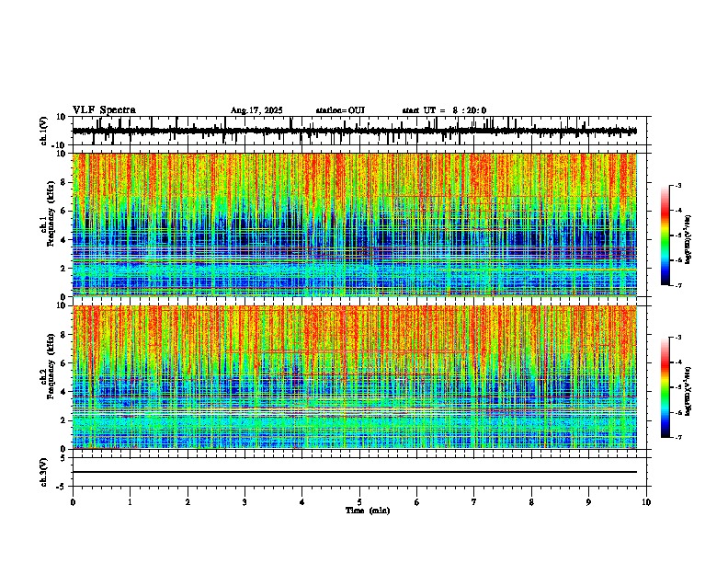The image size is (728, 563).
Task: Click the log(PSD) label beside ch.2 color scale
Action: (688, 391)
